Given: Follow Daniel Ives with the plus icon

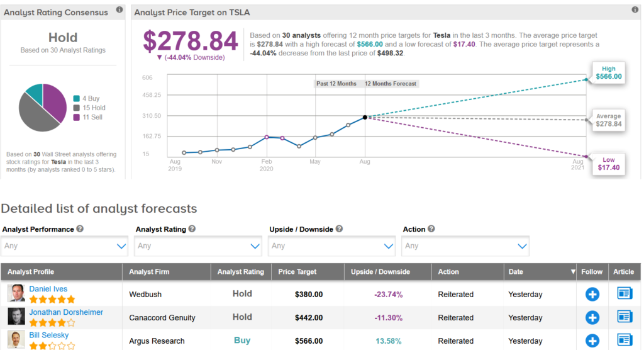Looking at the screenshot, I should pyautogui.click(x=592, y=295).
